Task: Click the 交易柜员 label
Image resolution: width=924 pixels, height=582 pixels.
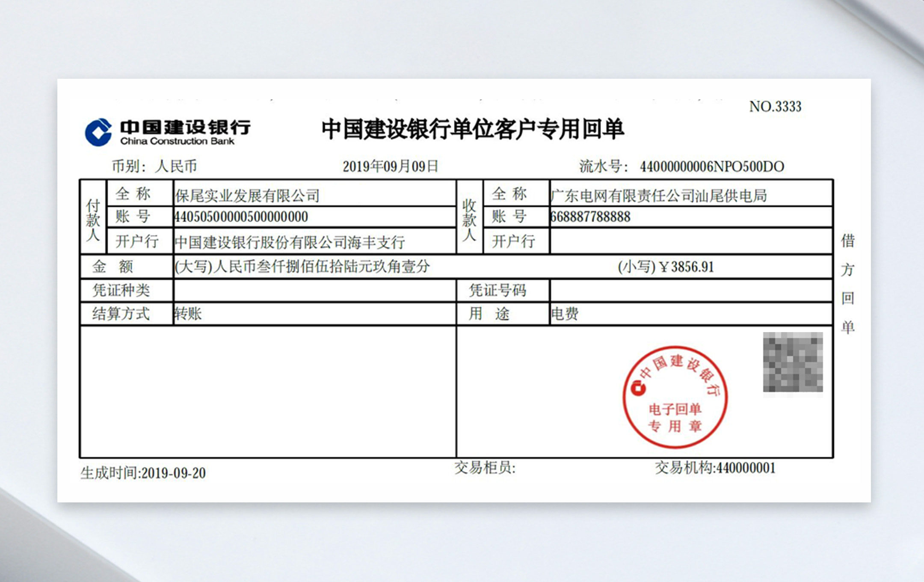Action: click(x=485, y=468)
